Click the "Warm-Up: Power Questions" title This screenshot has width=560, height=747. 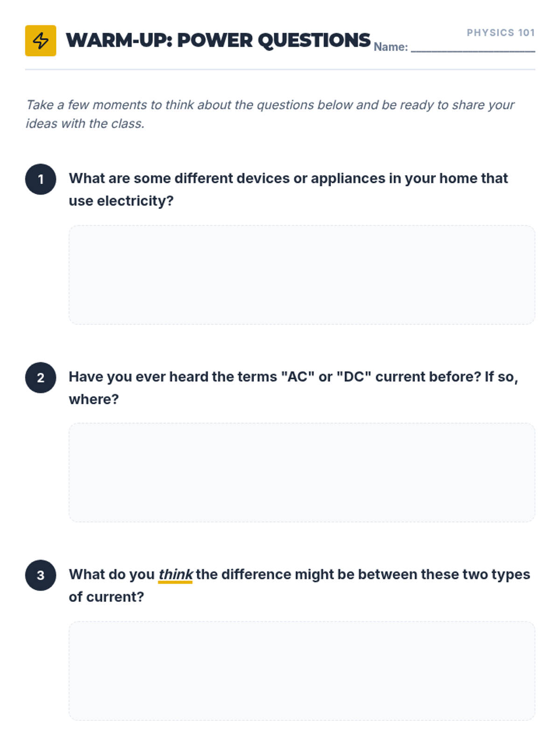tap(218, 41)
